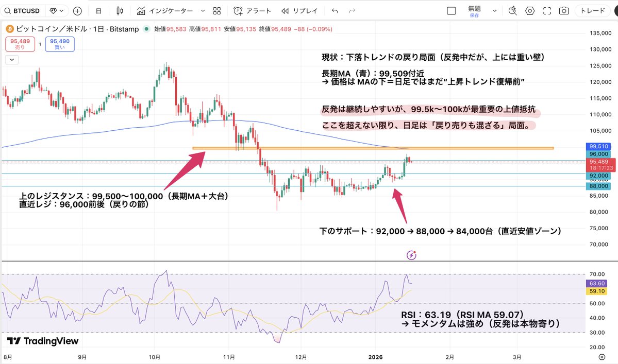Add a comparison symbol with the plus icon
The image size is (618, 364).
pyautogui.click(x=76, y=10)
